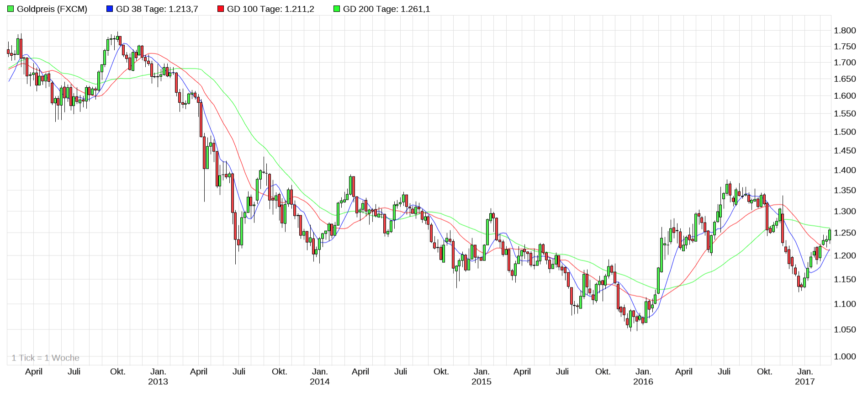868x393 pixels.
Task: Click the 2016 year label on time axis
Action: pyautogui.click(x=643, y=382)
